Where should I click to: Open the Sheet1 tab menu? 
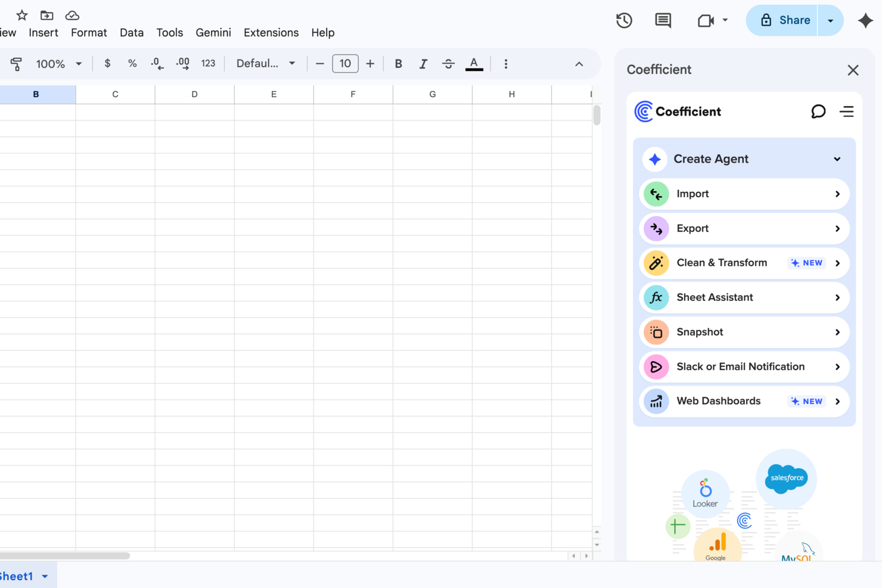point(44,575)
